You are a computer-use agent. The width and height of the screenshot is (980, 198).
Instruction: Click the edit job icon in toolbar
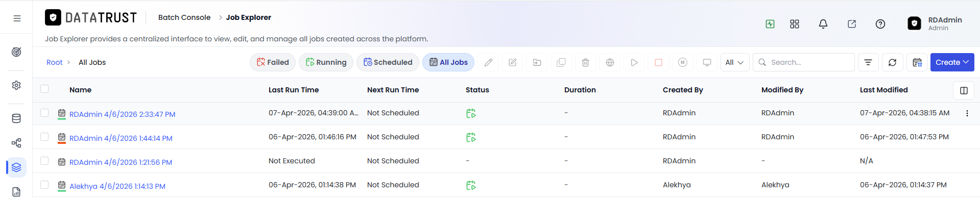tap(513, 62)
